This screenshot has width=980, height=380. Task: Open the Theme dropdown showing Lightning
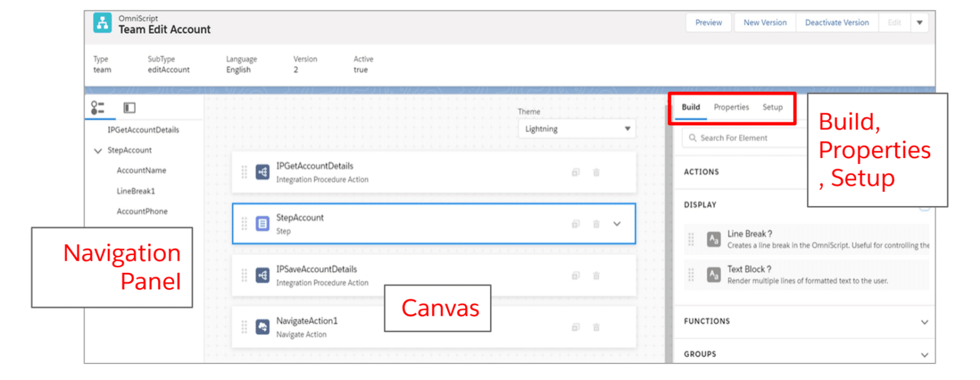(577, 129)
